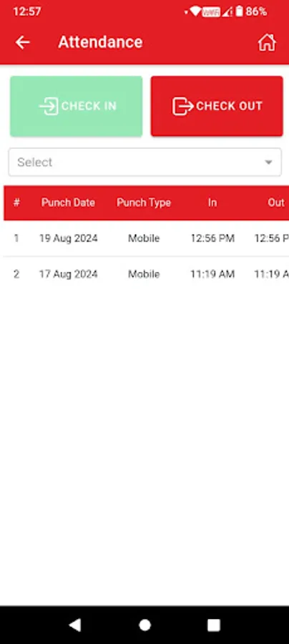Open the Select dropdown
Viewport: 289px width, 644px height.
pos(145,162)
